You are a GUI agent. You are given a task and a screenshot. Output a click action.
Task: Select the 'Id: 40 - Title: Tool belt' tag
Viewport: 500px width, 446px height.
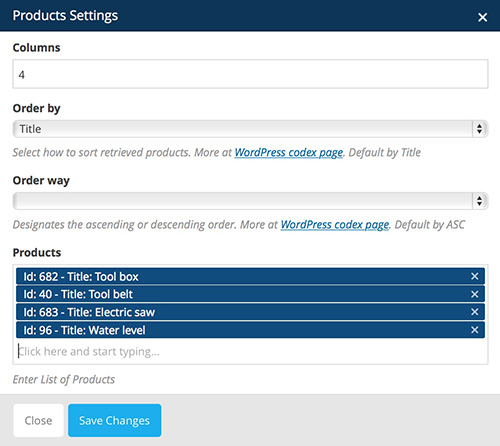[250, 294]
